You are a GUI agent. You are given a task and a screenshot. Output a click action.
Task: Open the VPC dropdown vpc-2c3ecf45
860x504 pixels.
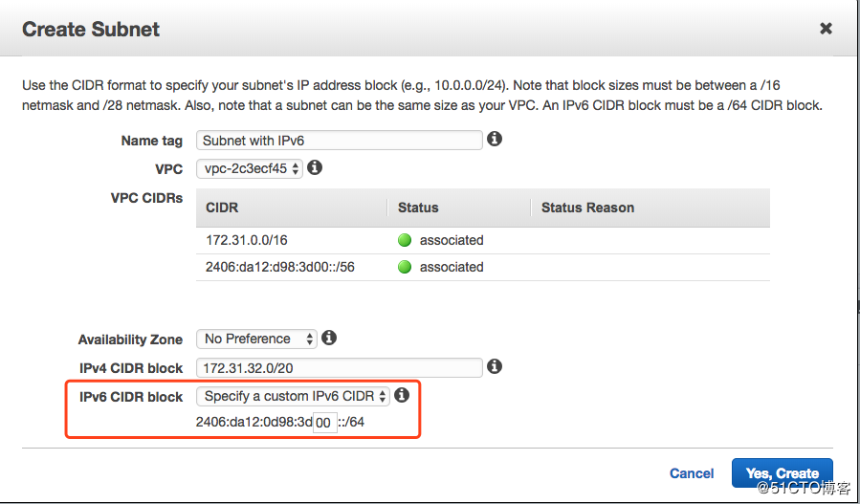[x=250, y=168]
